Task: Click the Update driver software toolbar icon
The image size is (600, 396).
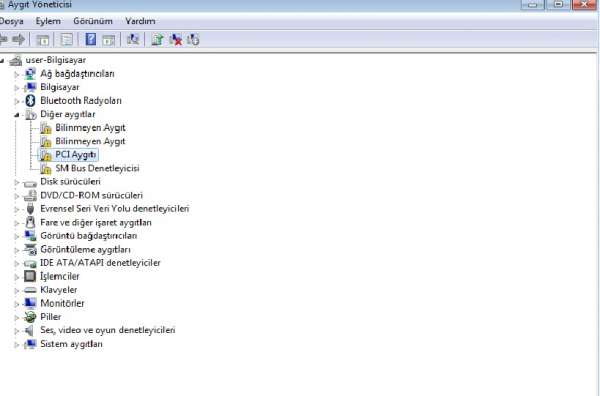Action: 157,39
